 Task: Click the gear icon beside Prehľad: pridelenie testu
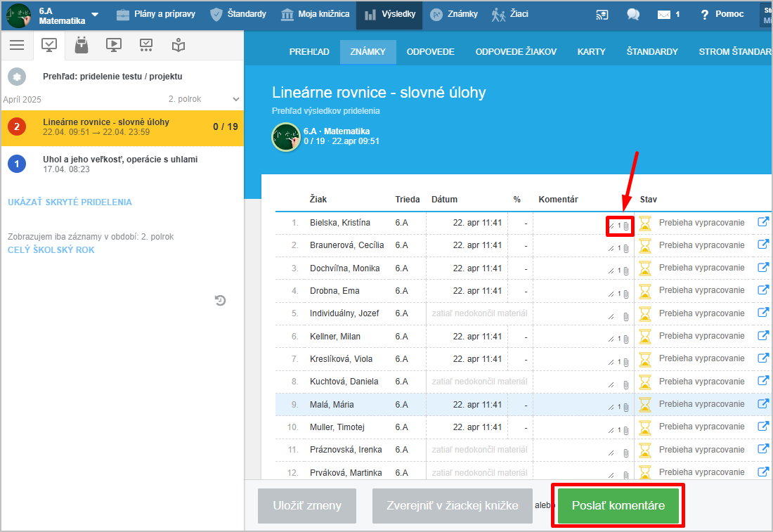pos(17,77)
